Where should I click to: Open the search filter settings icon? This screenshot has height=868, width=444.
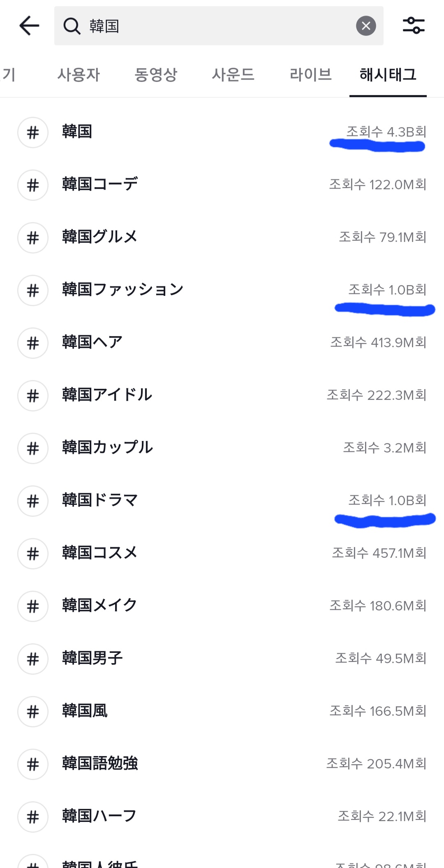pos(413,26)
